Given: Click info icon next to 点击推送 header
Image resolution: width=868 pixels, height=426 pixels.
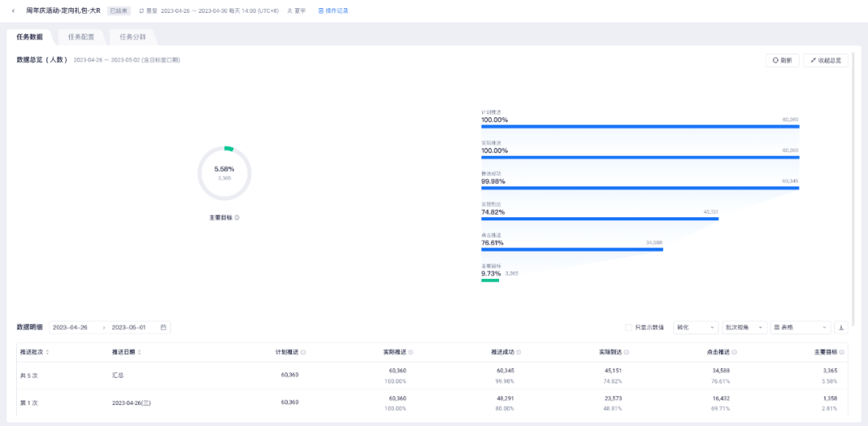Looking at the screenshot, I should [734, 352].
